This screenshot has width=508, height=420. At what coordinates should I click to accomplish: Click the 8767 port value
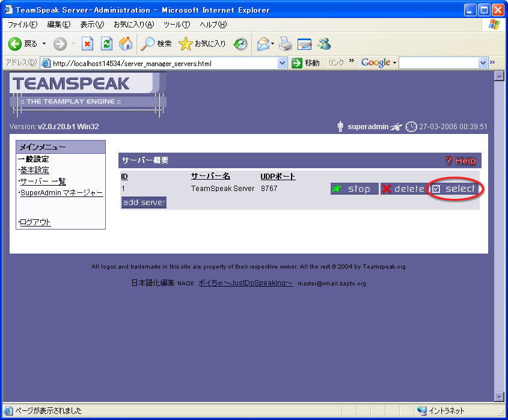[269, 189]
